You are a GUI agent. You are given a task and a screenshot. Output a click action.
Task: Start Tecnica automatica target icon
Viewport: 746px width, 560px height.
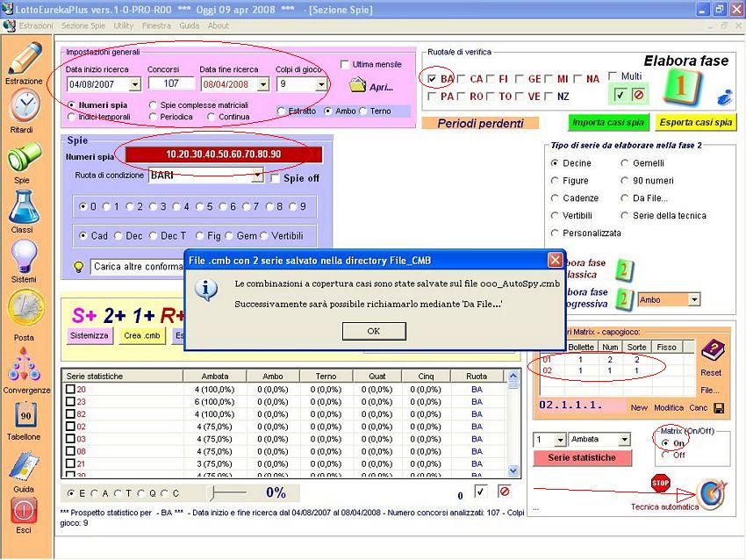pyautogui.click(x=712, y=493)
